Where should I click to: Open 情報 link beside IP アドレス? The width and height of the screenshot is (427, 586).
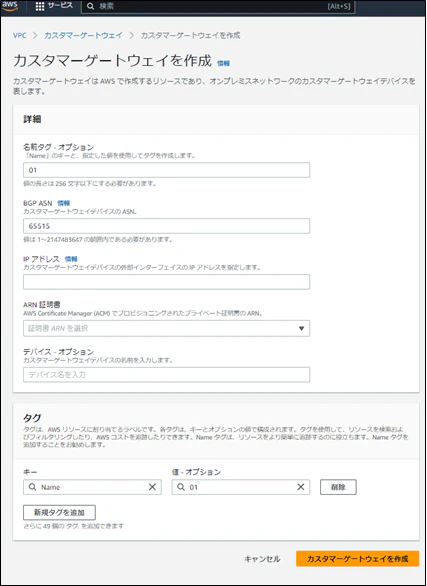pos(71,259)
